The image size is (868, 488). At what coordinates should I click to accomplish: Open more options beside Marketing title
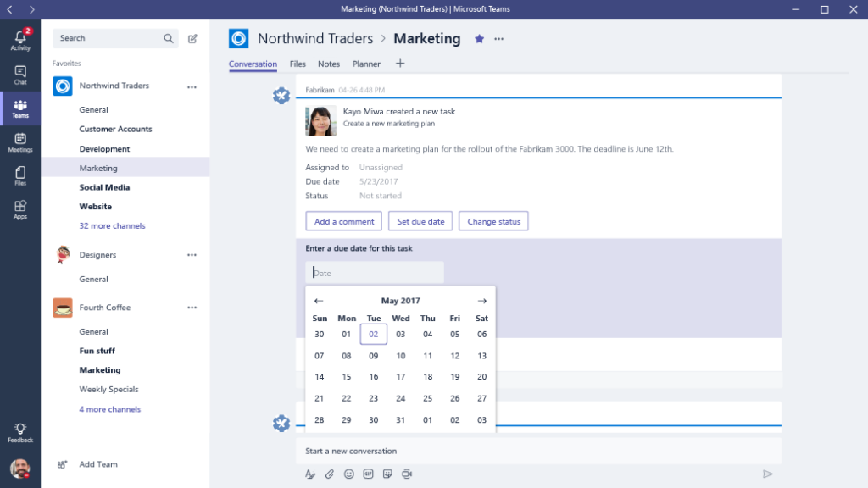coord(498,39)
